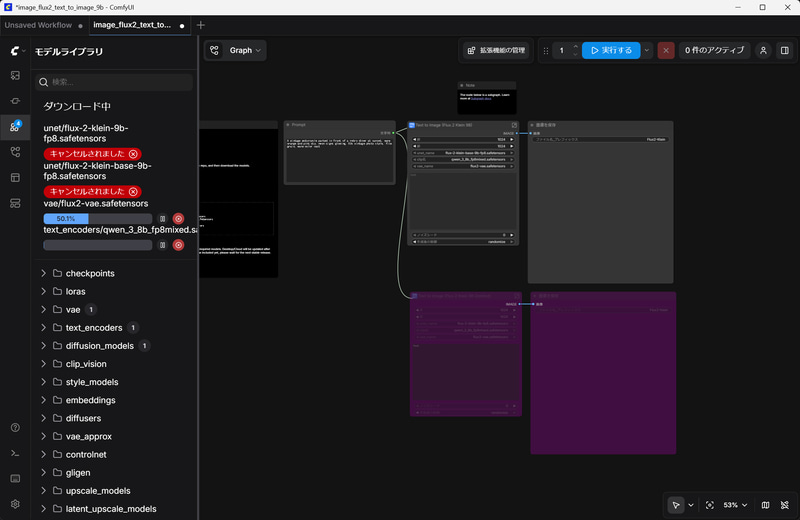Click the 50.1% download progress bar
Image resolution: width=800 pixels, height=520 pixels.
pyautogui.click(x=97, y=218)
